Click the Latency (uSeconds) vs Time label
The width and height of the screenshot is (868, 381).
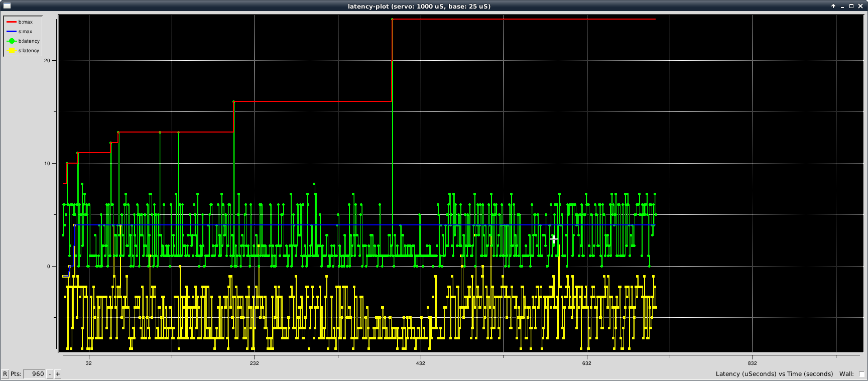coord(774,374)
